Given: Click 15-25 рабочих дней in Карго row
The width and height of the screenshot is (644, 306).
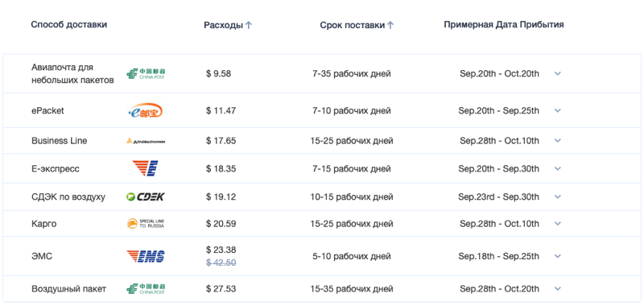Looking at the screenshot, I should (x=352, y=224).
